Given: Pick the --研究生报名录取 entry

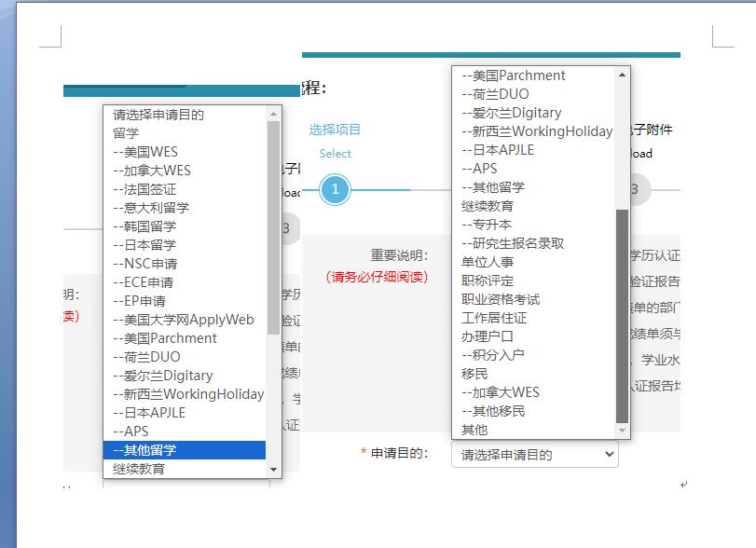Looking at the screenshot, I should (515, 243).
